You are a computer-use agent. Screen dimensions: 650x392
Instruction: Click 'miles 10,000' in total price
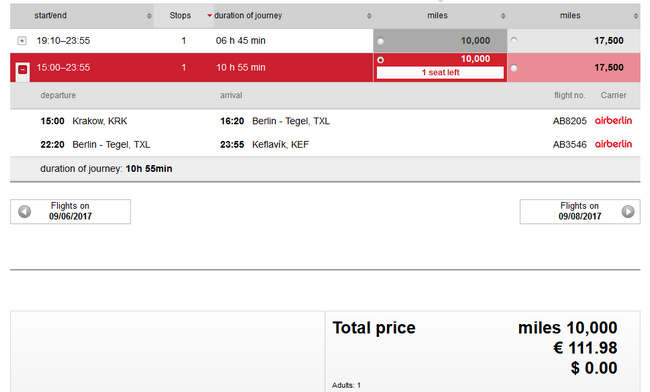568,328
